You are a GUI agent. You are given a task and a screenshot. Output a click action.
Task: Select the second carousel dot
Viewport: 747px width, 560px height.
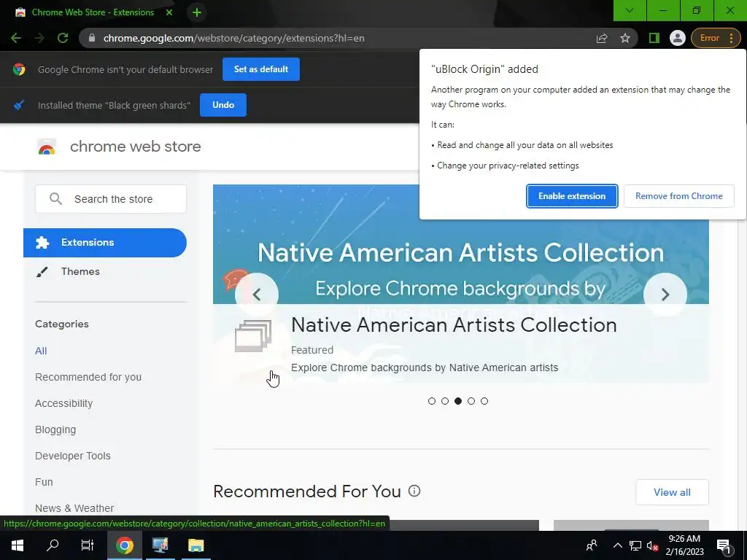click(x=445, y=401)
